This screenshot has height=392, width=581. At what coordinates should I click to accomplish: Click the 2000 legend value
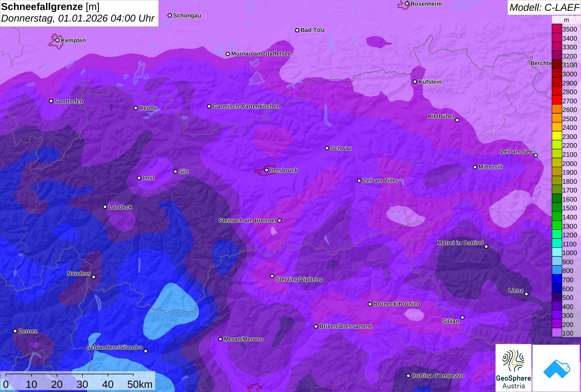coord(569,163)
